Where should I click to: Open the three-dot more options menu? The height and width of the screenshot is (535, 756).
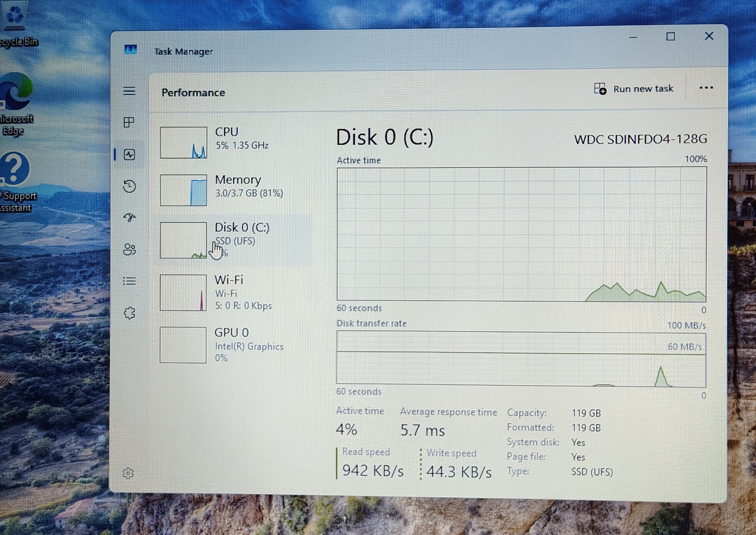pyautogui.click(x=706, y=88)
